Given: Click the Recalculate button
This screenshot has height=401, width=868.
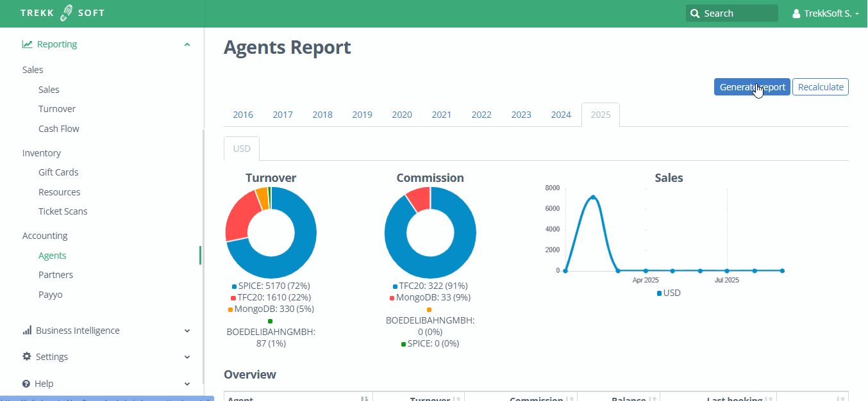Looking at the screenshot, I should click(x=820, y=86).
